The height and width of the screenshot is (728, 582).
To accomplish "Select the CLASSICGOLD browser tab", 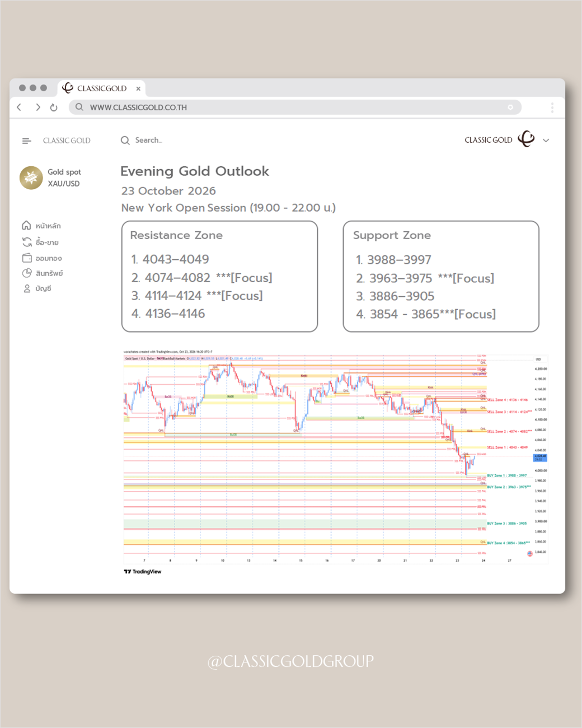I will click(x=101, y=88).
